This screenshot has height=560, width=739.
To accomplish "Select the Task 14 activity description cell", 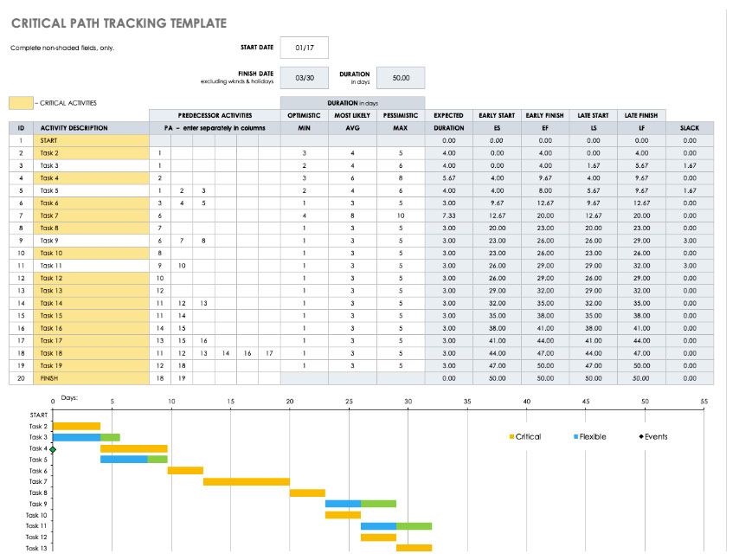I will (91, 303).
